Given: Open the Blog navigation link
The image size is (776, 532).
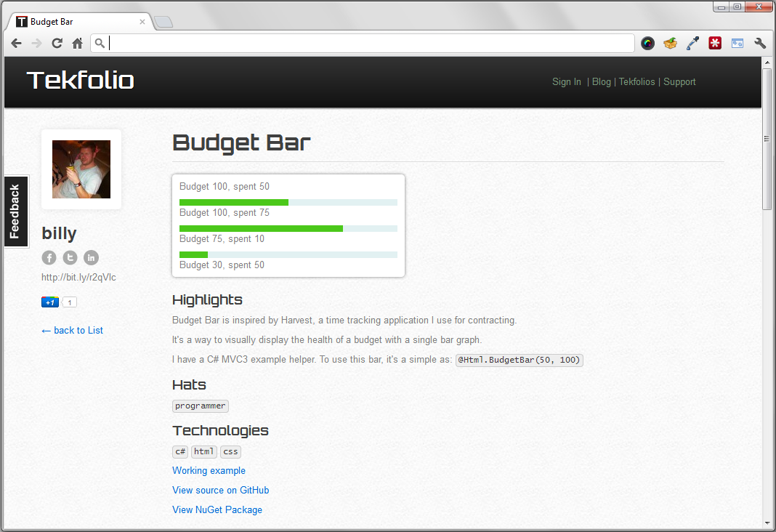Looking at the screenshot, I should pos(602,81).
